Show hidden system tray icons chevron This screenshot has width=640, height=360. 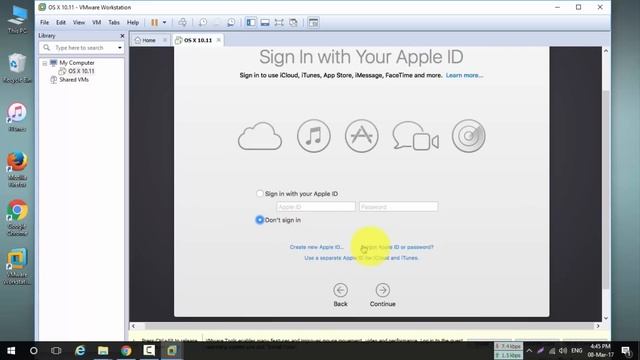(x=529, y=351)
